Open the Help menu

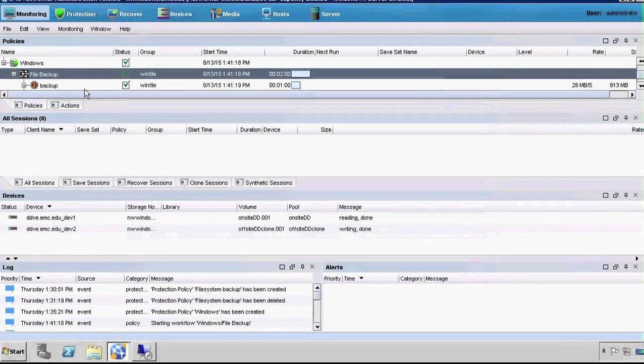tap(125, 29)
